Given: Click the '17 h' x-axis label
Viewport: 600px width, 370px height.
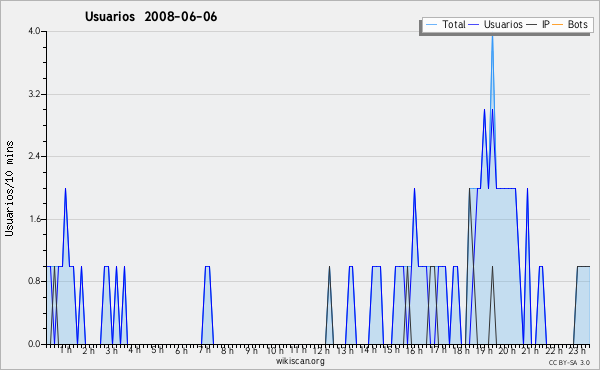Looking at the screenshot, I should pyautogui.click(x=438, y=350).
